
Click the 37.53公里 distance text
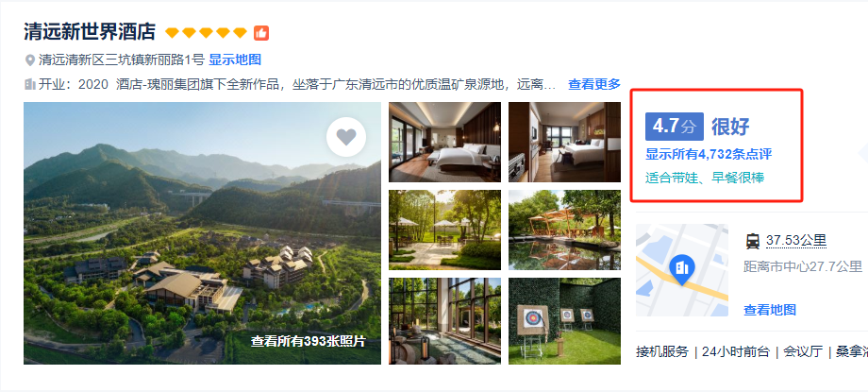point(796,241)
